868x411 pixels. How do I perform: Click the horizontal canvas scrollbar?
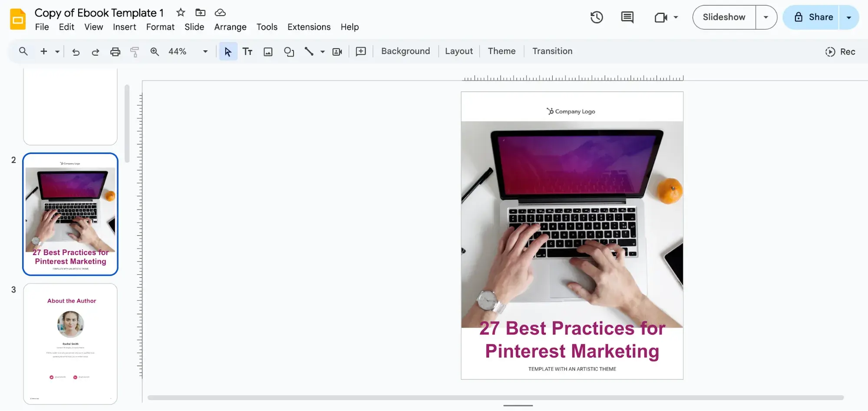pos(495,398)
